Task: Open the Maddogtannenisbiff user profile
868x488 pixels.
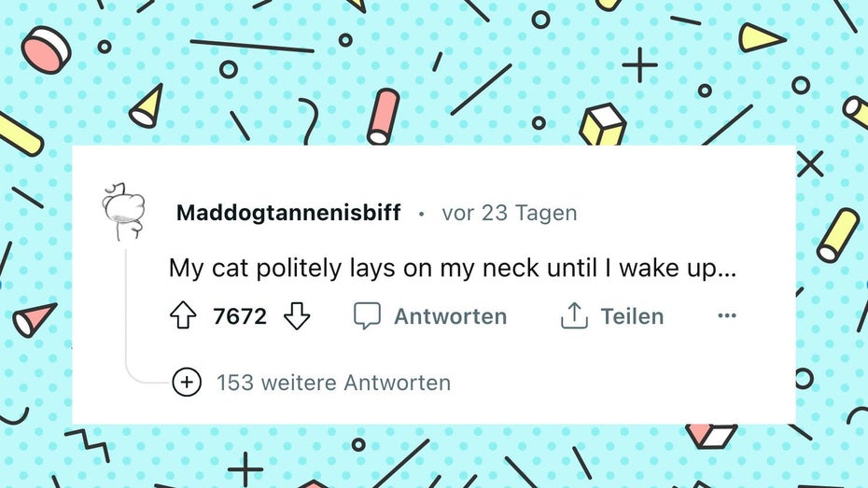Action: pos(288,213)
